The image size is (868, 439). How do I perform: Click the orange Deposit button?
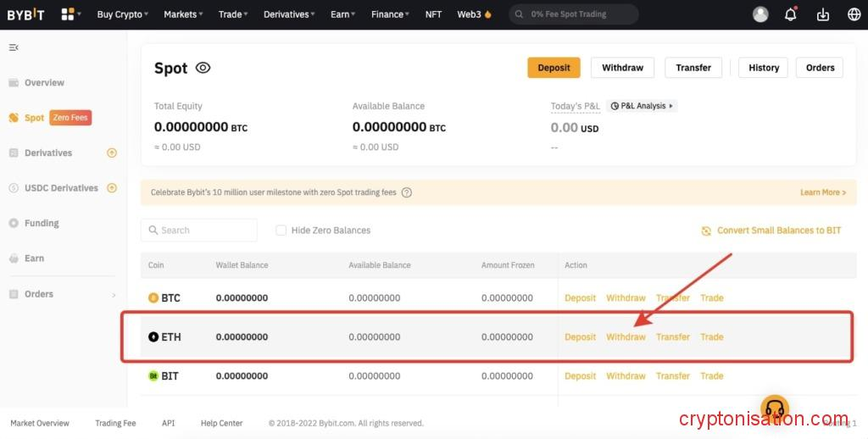554,68
